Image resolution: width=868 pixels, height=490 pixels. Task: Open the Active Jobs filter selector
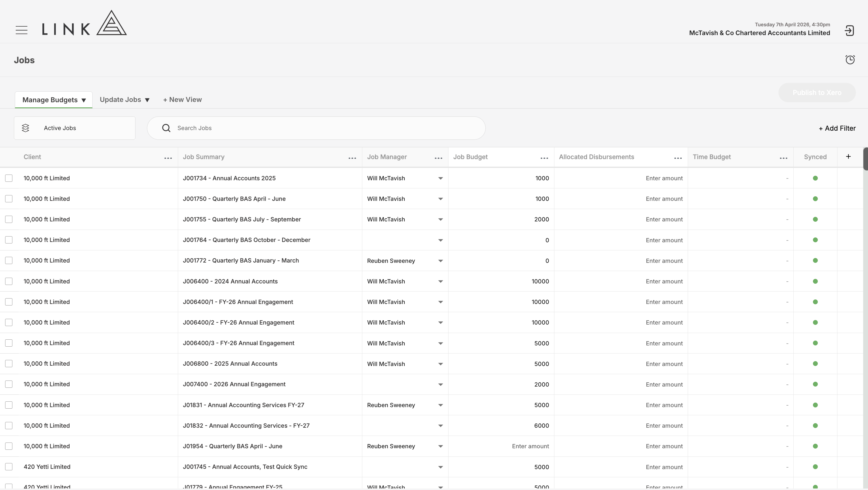(74, 128)
